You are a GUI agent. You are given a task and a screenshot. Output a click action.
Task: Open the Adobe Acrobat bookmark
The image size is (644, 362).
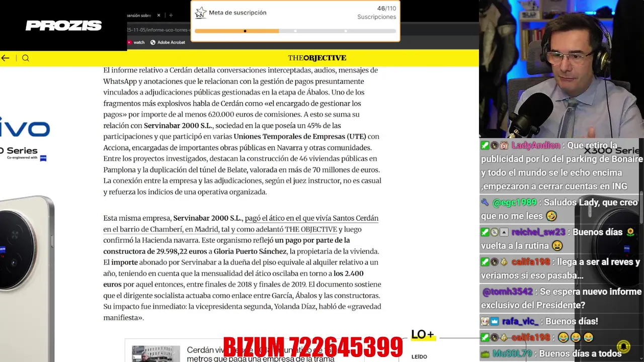(x=168, y=42)
